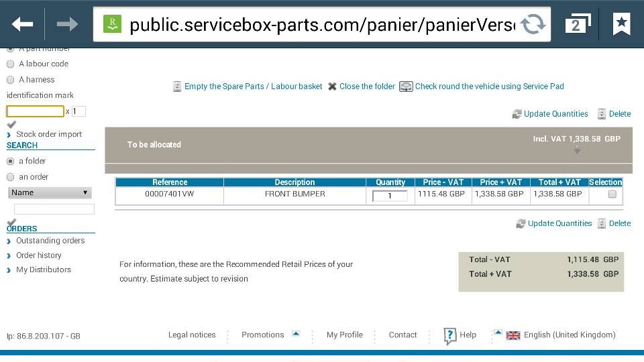The image size is (644, 362).
Task: Open the Name dropdown in search
Action: (50, 193)
